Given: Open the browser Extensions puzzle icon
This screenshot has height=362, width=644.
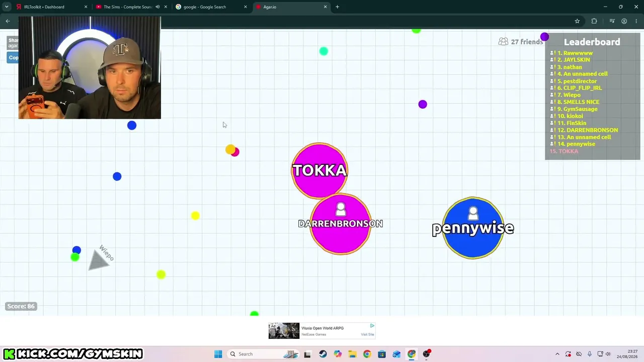Looking at the screenshot, I should 594,21.
